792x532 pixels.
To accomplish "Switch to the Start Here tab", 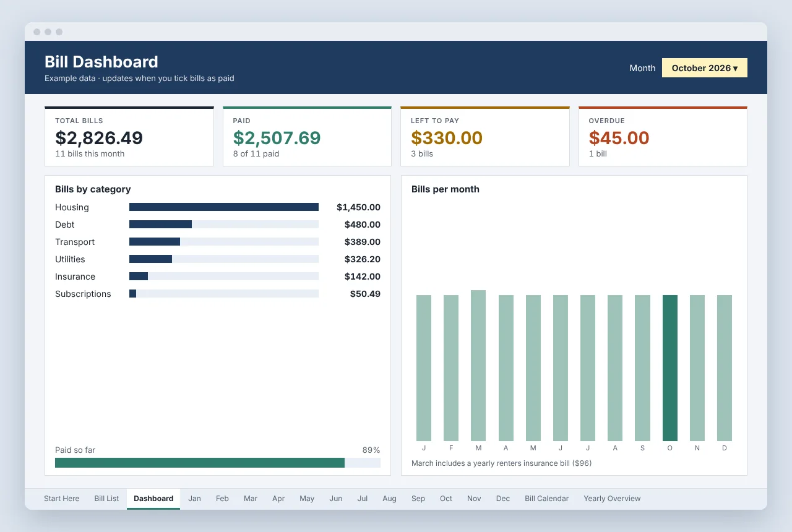I will pos(62,499).
